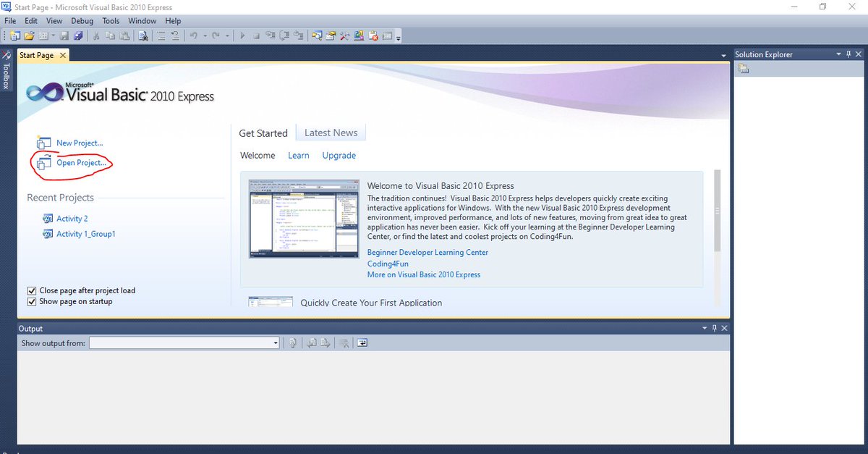Open the Coding4Fun link
868x454 pixels.
388,264
